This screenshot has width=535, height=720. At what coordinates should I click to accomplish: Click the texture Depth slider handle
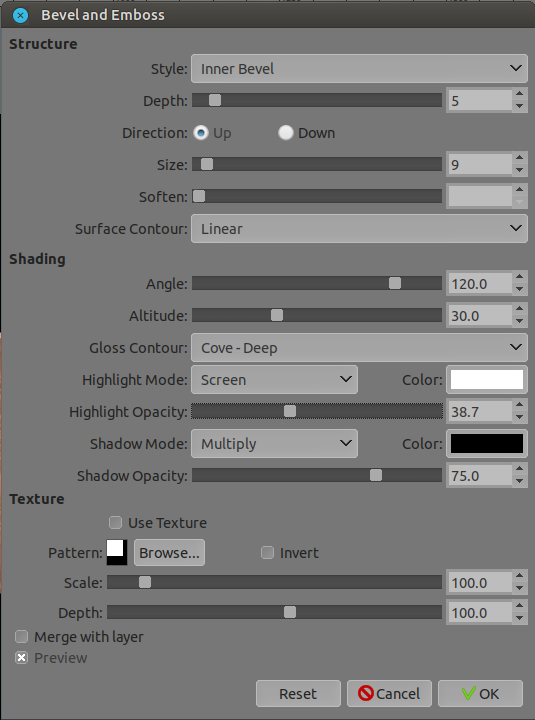tap(290, 612)
